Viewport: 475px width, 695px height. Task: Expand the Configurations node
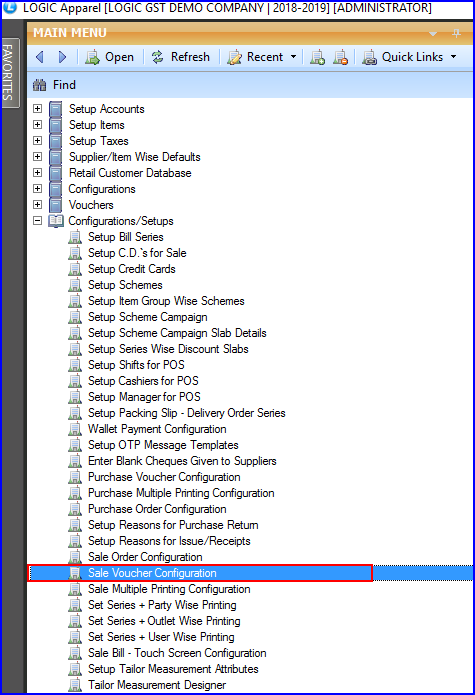(38, 188)
